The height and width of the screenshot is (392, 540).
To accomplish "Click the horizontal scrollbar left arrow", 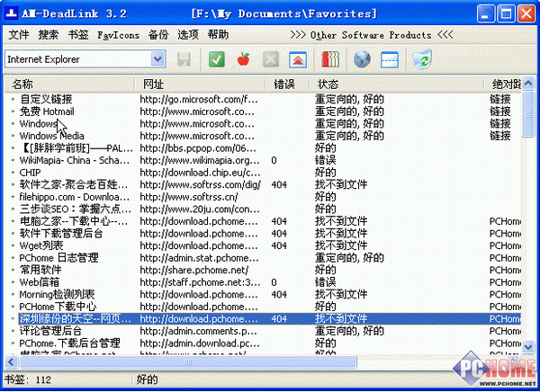I will [x=11, y=361].
